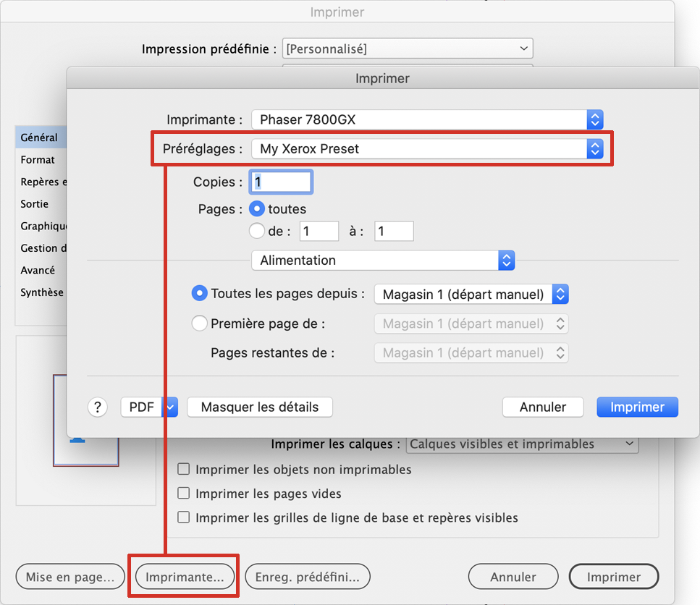This screenshot has width=700, height=605.
Task: Enable "Imprimer les objets non imprimables"
Action: (x=183, y=469)
